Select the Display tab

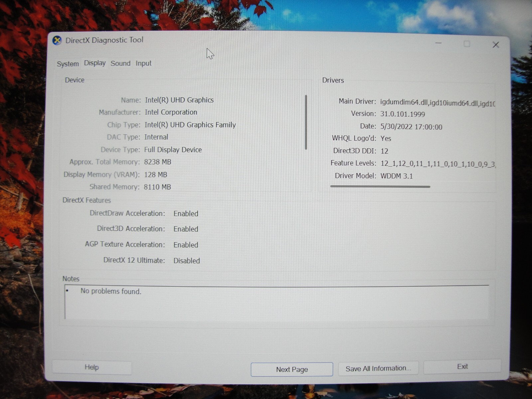[95, 63]
